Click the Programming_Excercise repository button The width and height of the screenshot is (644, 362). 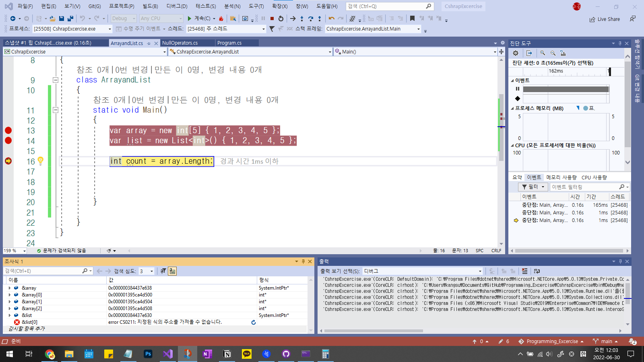pos(551,341)
